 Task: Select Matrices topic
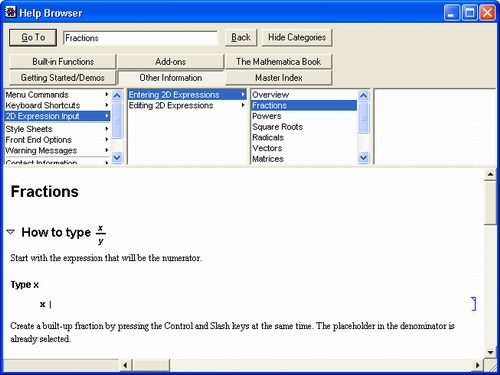(x=304, y=159)
